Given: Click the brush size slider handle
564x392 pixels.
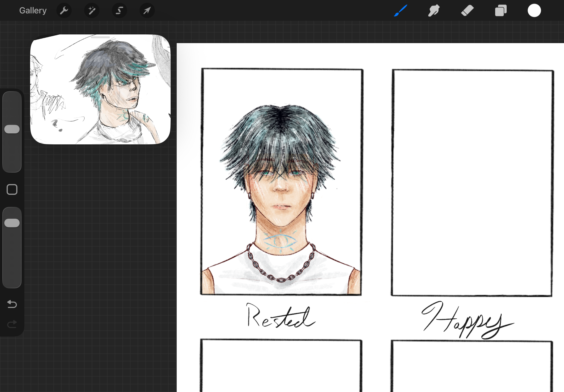Looking at the screenshot, I should tap(12, 129).
